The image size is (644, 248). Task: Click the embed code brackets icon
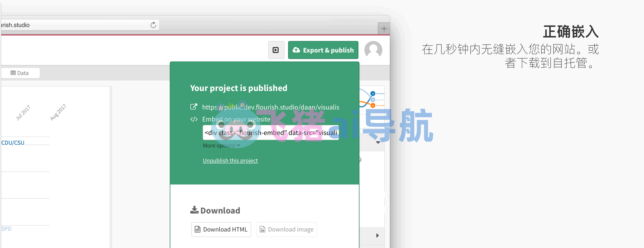[x=194, y=119]
